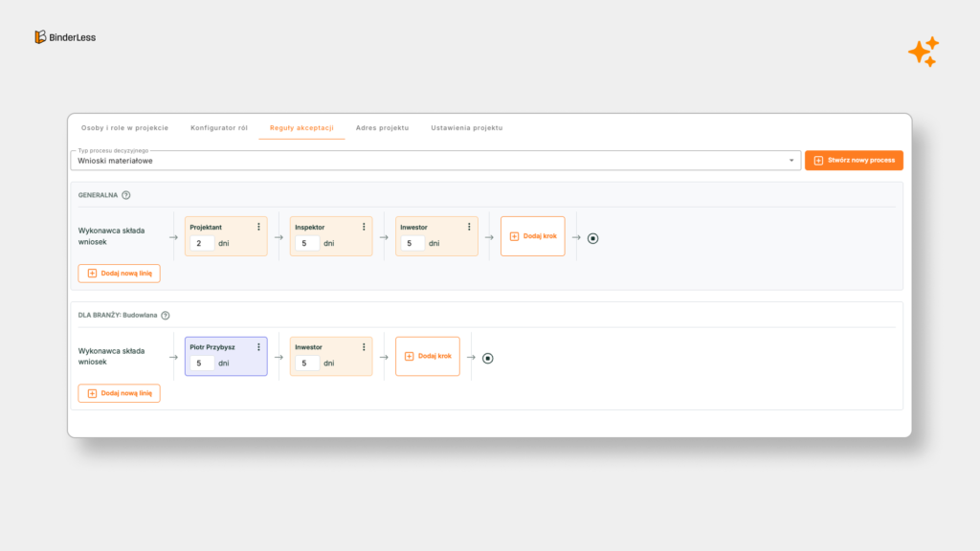980x551 pixels.
Task: Open options menu on Budowlana Inwestor step
Action: 364,347
